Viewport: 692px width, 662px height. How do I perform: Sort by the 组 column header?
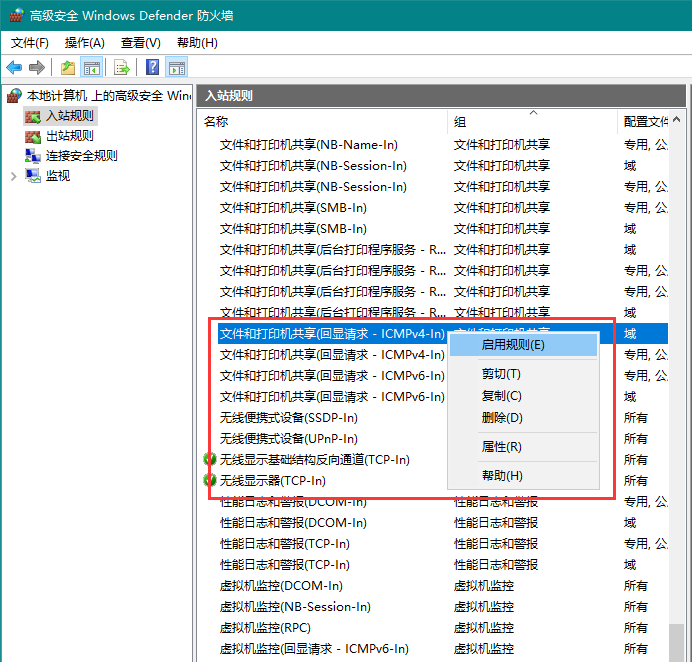[x=532, y=121]
